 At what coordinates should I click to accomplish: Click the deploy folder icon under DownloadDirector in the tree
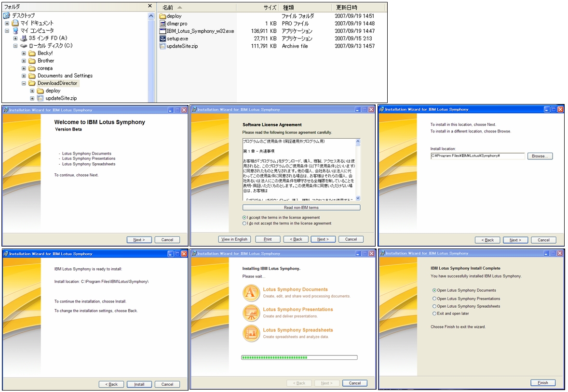point(40,91)
